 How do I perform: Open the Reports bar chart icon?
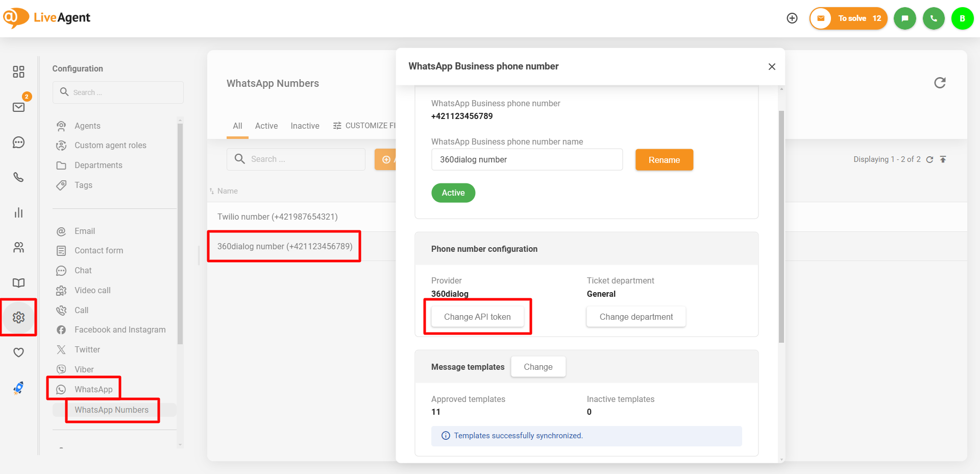pyautogui.click(x=19, y=212)
